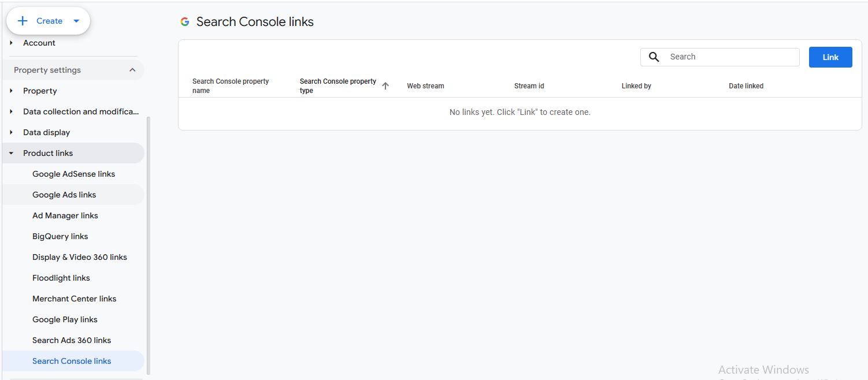Screen dimensions: 868x380
Task: Expand the Account section
Action: tap(11, 43)
